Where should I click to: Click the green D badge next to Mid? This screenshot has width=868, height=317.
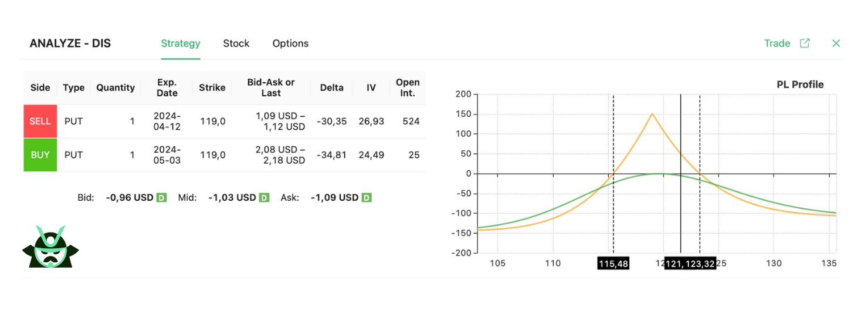tap(264, 198)
